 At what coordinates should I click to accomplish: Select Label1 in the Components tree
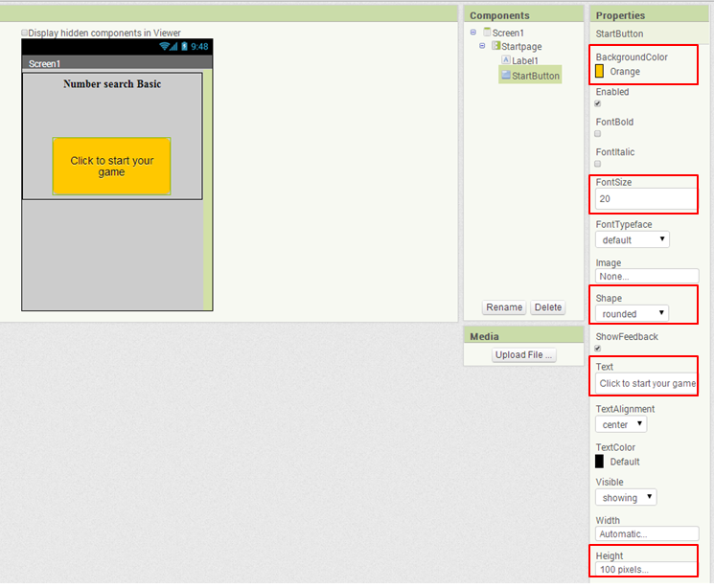point(525,60)
